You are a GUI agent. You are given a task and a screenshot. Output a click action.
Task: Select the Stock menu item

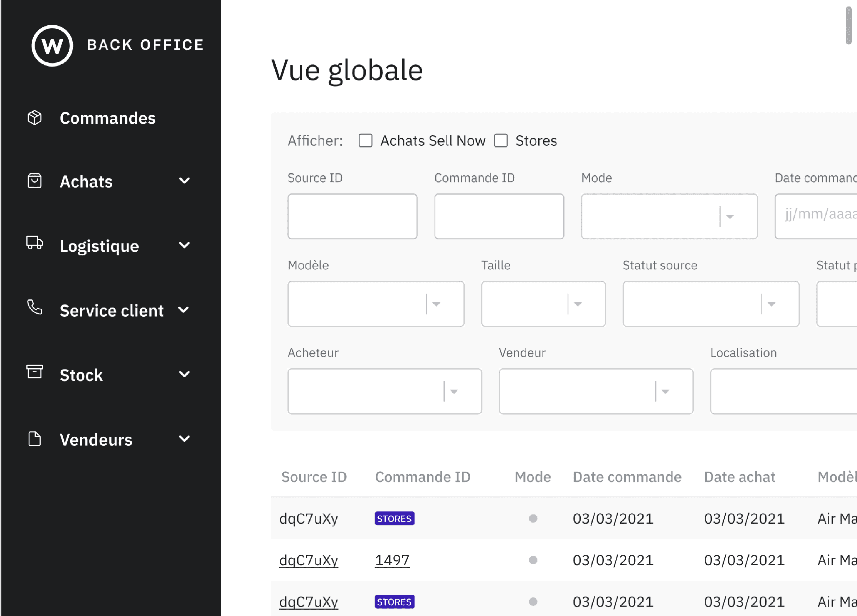click(x=81, y=375)
